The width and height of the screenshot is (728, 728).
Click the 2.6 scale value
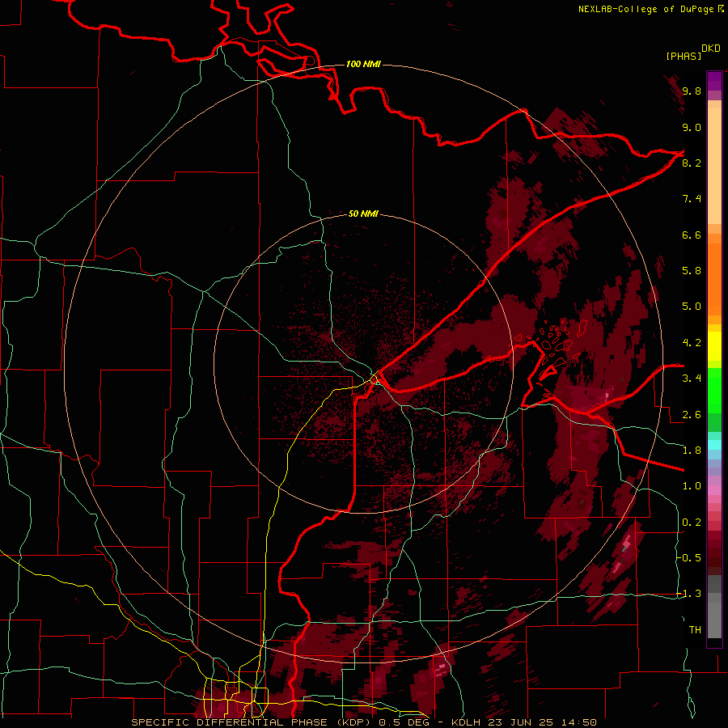tap(692, 415)
